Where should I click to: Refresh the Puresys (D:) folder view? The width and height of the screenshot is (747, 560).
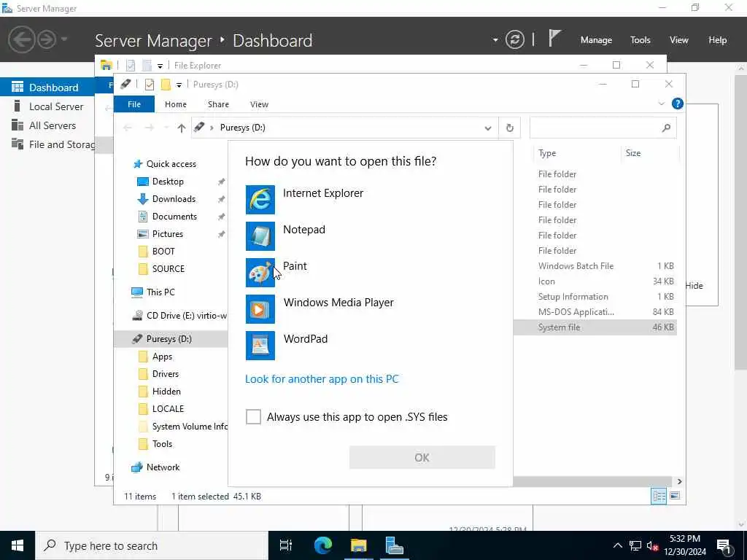[510, 128]
